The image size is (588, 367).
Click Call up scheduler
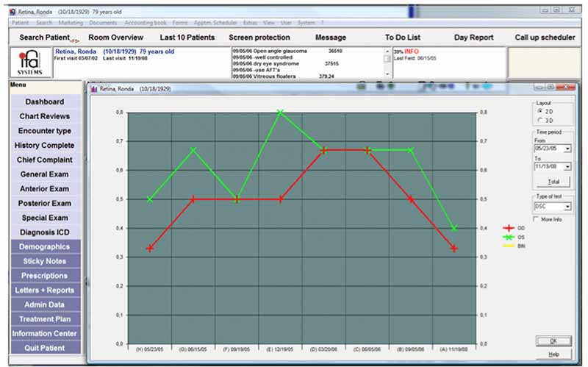click(545, 38)
